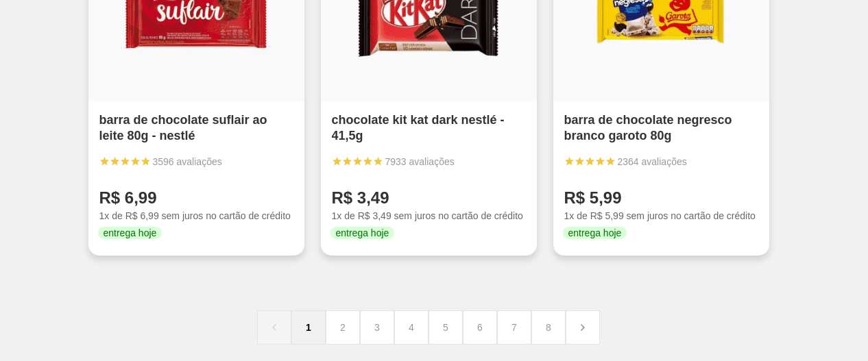Click the Suflair star rating icons
The image size is (868, 361).
[x=125, y=162]
